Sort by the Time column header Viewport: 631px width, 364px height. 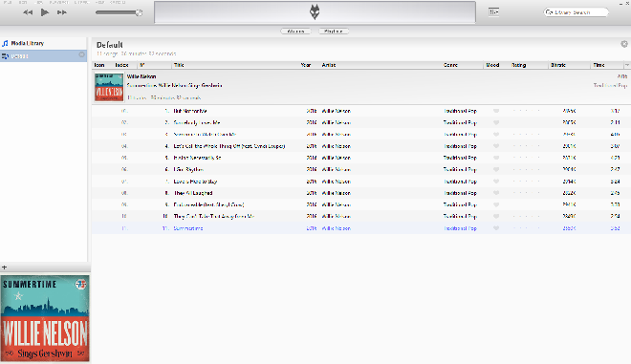click(598, 65)
